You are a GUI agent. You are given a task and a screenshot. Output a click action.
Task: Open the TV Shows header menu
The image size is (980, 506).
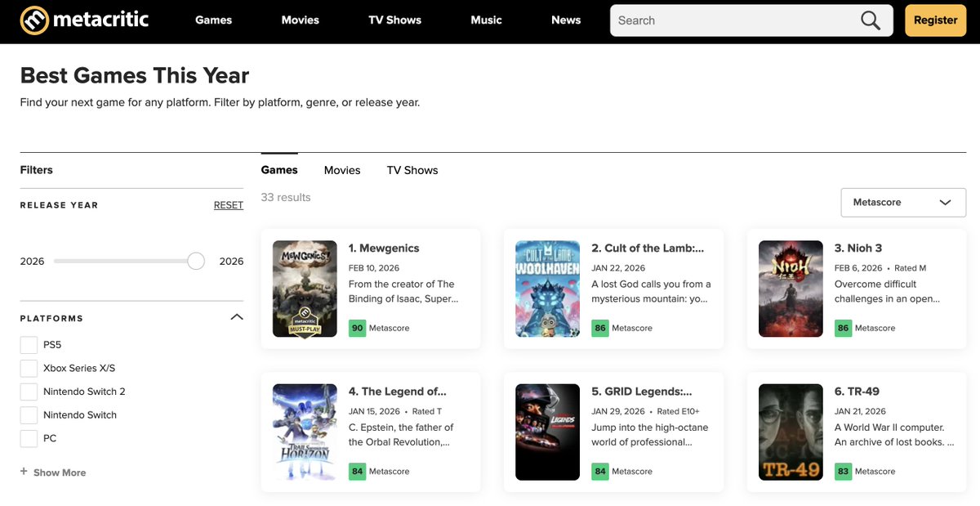(x=394, y=20)
